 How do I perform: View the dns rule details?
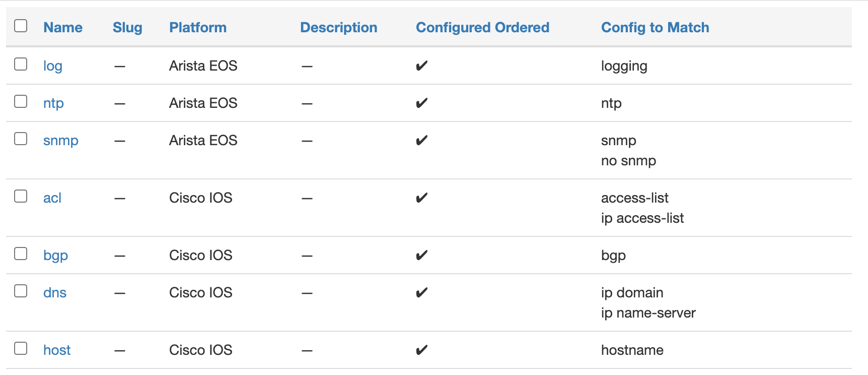click(x=54, y=292)
